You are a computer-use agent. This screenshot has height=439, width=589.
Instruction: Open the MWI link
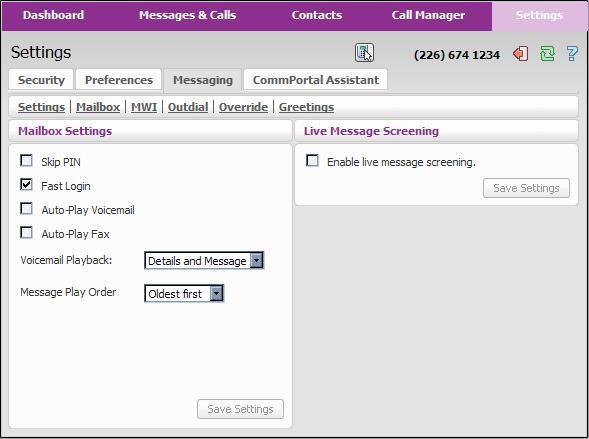click(x=144, y=107)
